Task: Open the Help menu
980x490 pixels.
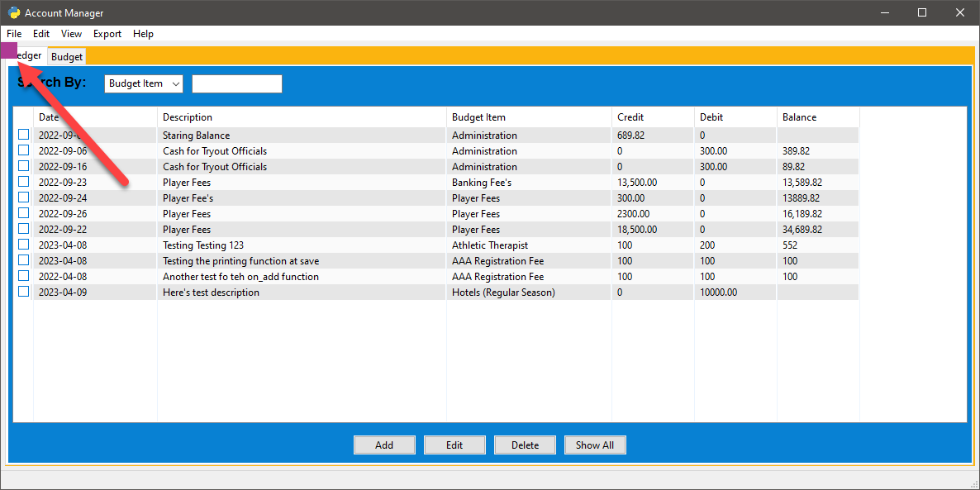Action: tap(144, 34)
